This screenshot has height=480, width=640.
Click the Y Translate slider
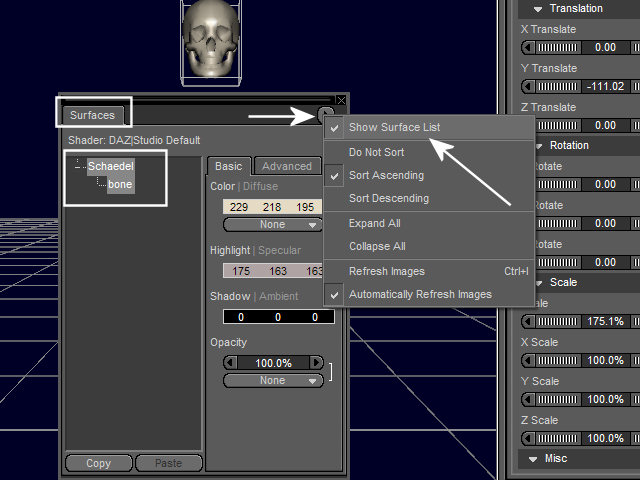(x=558, y=87)
